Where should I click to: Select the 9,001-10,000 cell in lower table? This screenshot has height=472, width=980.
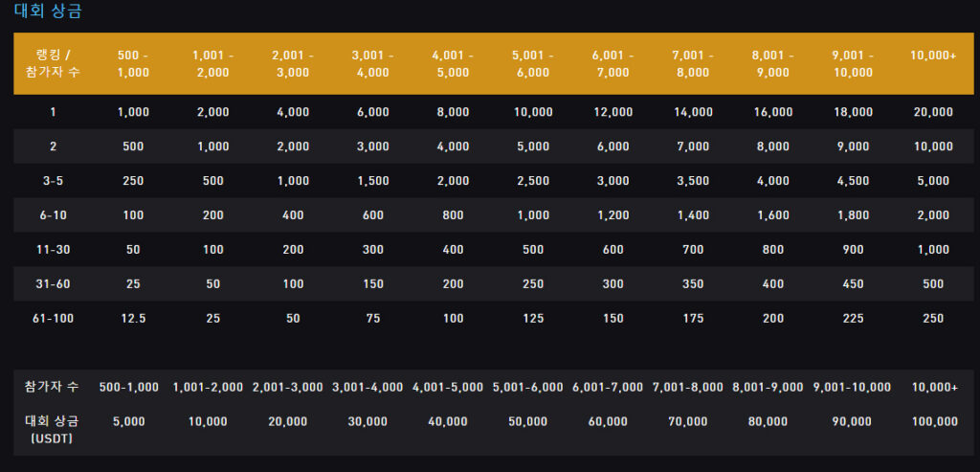853,387
